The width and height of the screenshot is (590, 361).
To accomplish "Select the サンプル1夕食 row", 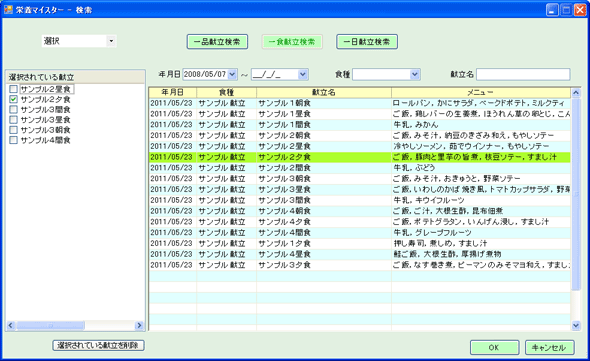I will 360,243.
